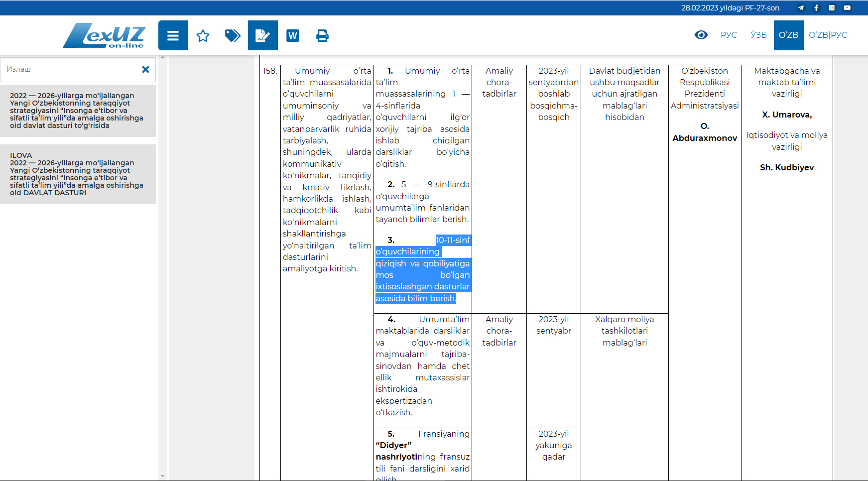Open the Instagram icon in header
Viewport: 868px width, 481px height.
click(832, 7)
